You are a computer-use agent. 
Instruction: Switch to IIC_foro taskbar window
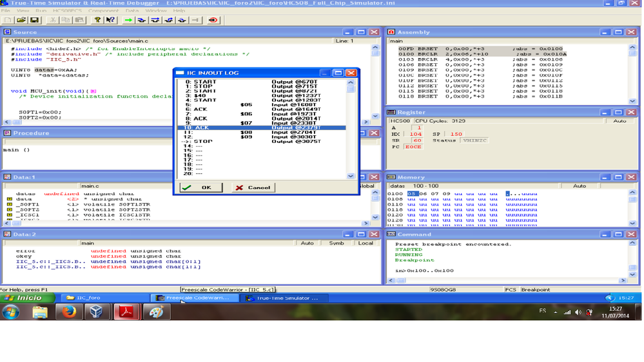click(x=104, y=298)
